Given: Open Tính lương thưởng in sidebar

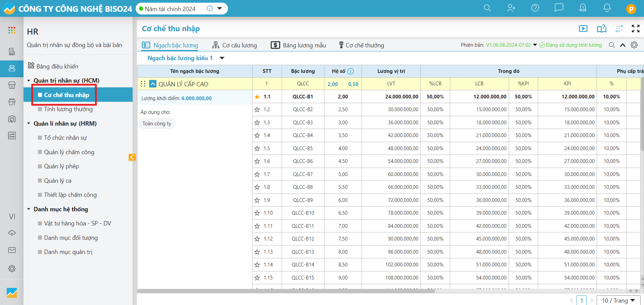Looking at the screenshot, I should (x=68, y=109).
